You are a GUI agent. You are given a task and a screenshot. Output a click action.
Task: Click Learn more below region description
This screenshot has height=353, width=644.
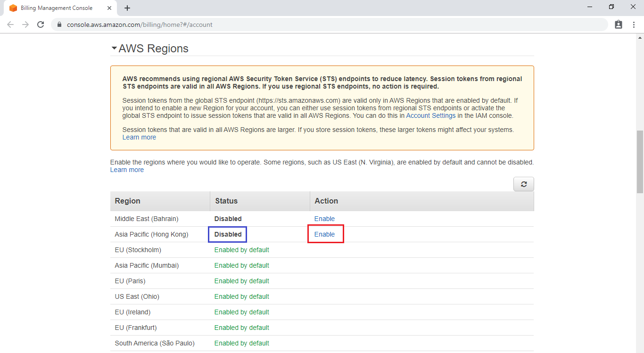[127, 170]
